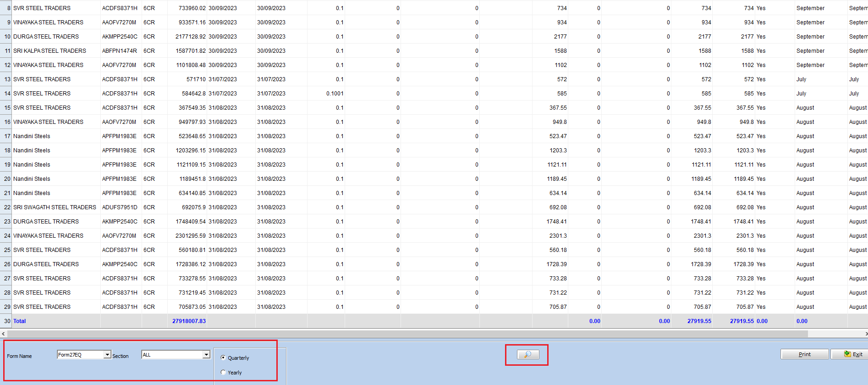Viewport: 868px width, 385px height.
Task: Open the Form Name dropdown showing Form27EQ
Action: coord(107,355)
